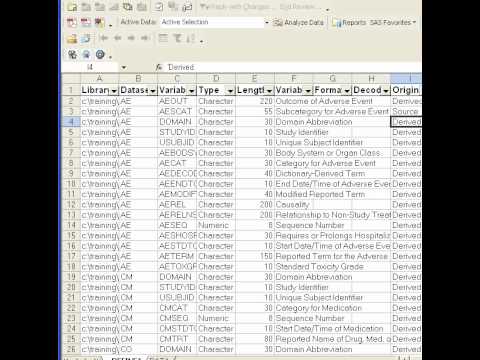The width and height of the screenshot is (480, 360).
Task: Click cell containing Causality
Action: [294, 204]
